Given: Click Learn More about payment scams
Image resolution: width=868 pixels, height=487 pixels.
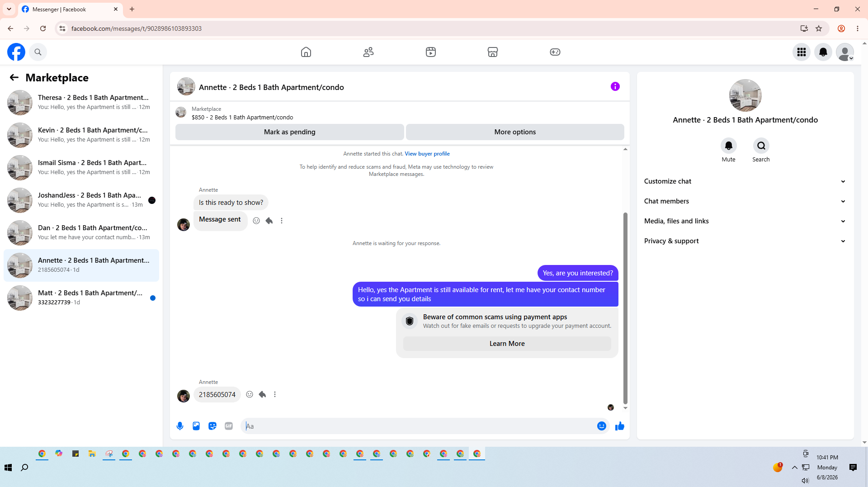Looking at the screenshot, I should click(507, 344).
